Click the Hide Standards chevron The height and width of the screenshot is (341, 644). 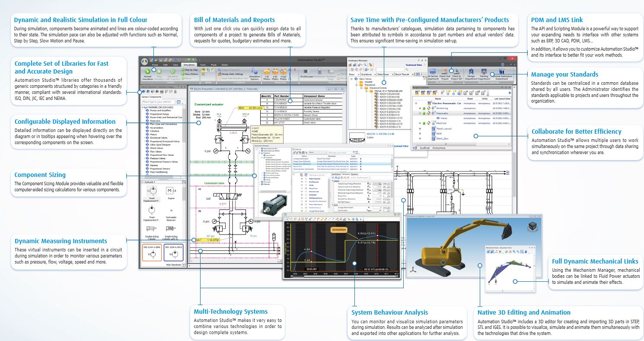[183, 264]
